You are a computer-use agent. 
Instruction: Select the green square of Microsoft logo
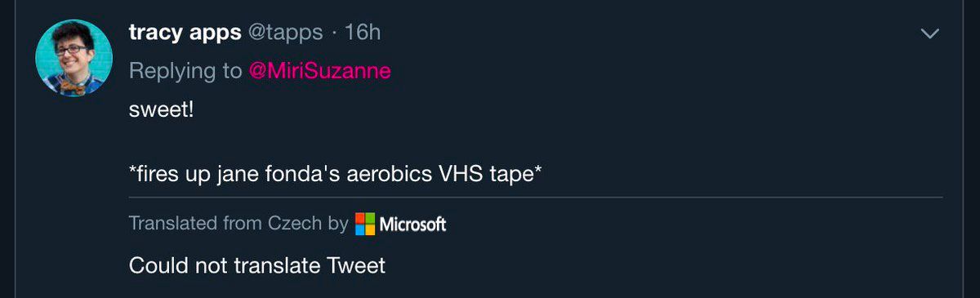click(370, 219)
